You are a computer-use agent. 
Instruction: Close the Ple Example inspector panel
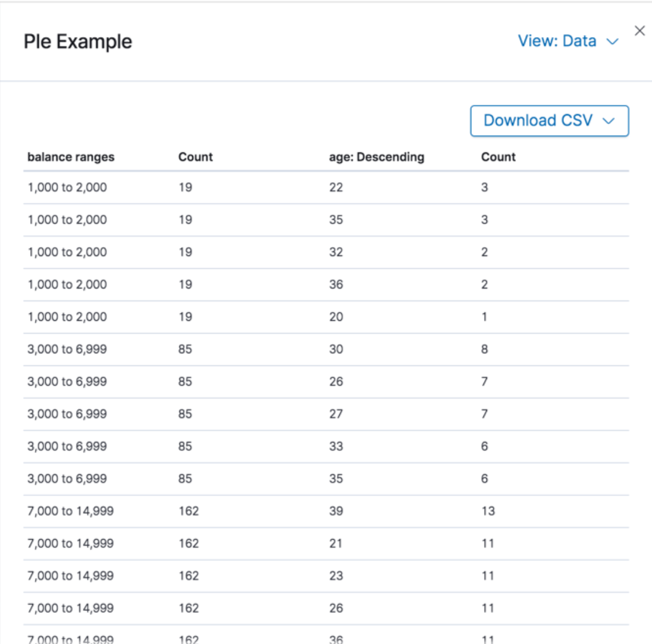pos(639,31)
